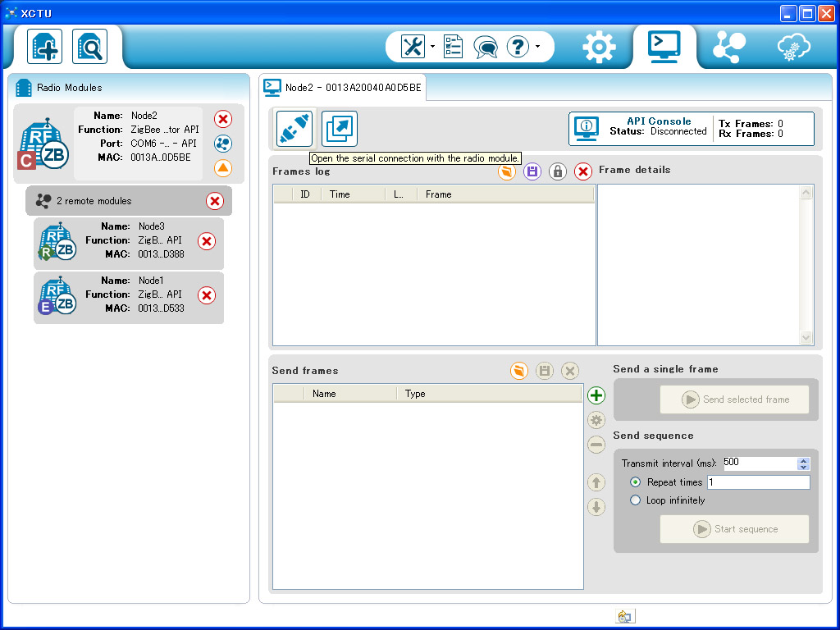
Task: Click Frame details scrollbar up arrow
Action: pos(806,192)
